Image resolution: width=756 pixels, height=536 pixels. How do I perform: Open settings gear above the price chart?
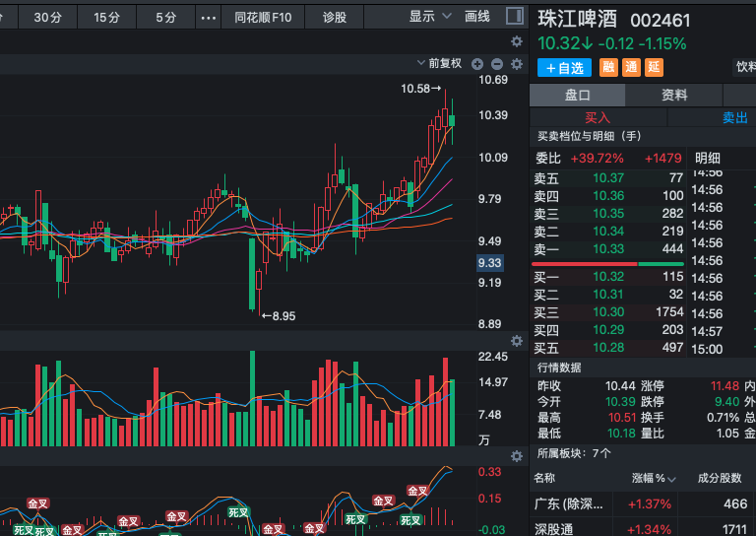tap(517, 41)
